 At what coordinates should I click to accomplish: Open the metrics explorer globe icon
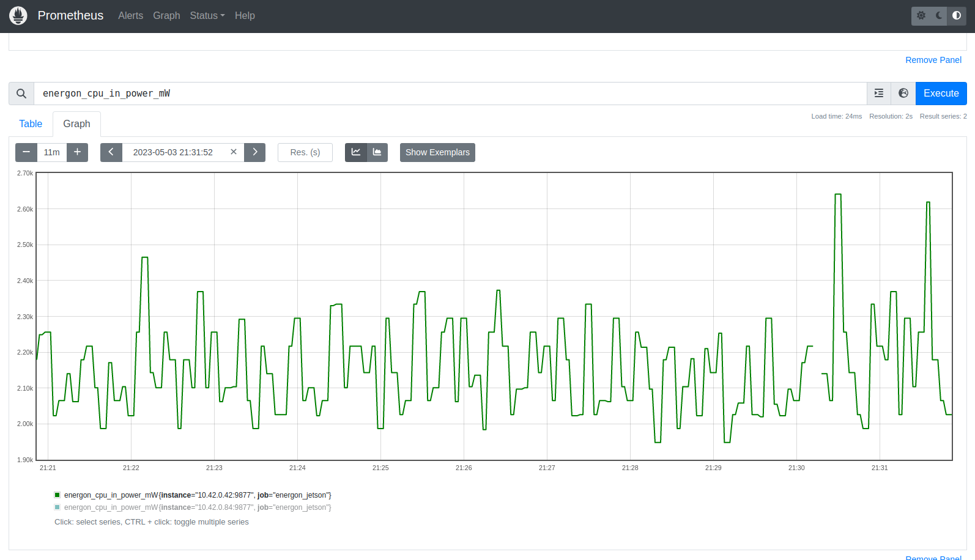tap(903, 94)
